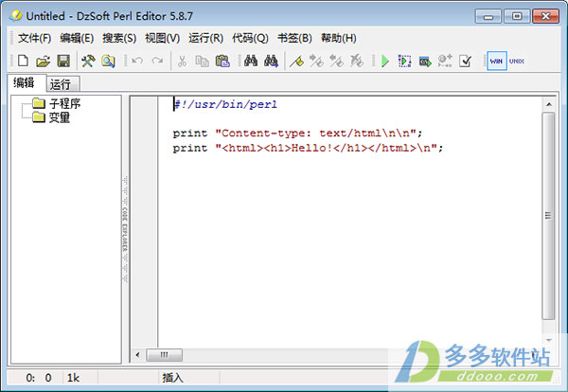Paste from clipboard with the toolbar icon
Screen dimensions: 568x392
pyautogui.click(x=222, y=61)
